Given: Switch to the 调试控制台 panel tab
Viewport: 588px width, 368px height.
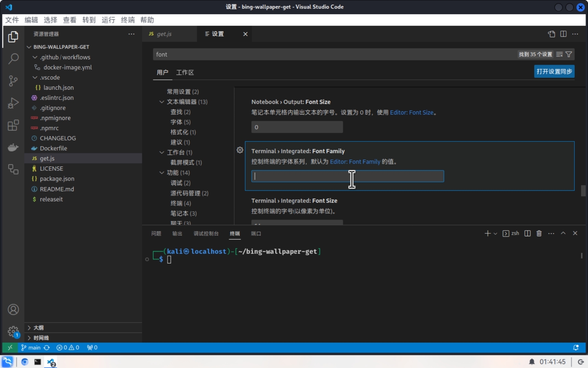Looking at the screenshot, I should tap(206, 233).
